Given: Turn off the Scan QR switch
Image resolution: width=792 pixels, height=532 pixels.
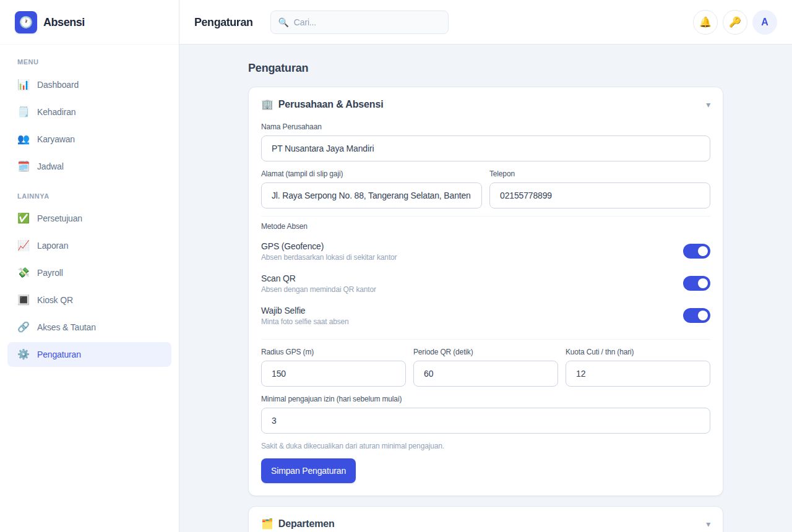Looking at the screenshot, I should click(697, 283).
